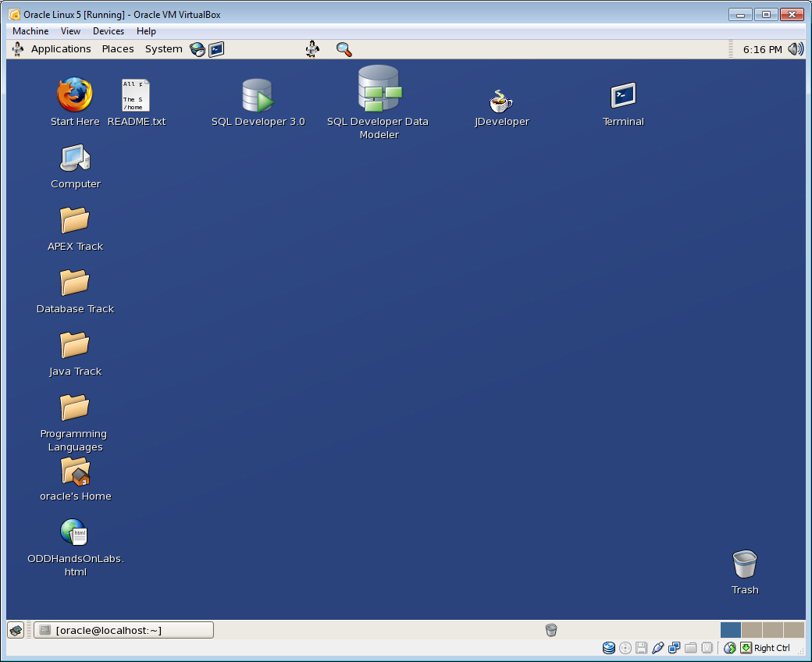Open the System menu
The height and width of the screenshot is (662, 812).
163,49
